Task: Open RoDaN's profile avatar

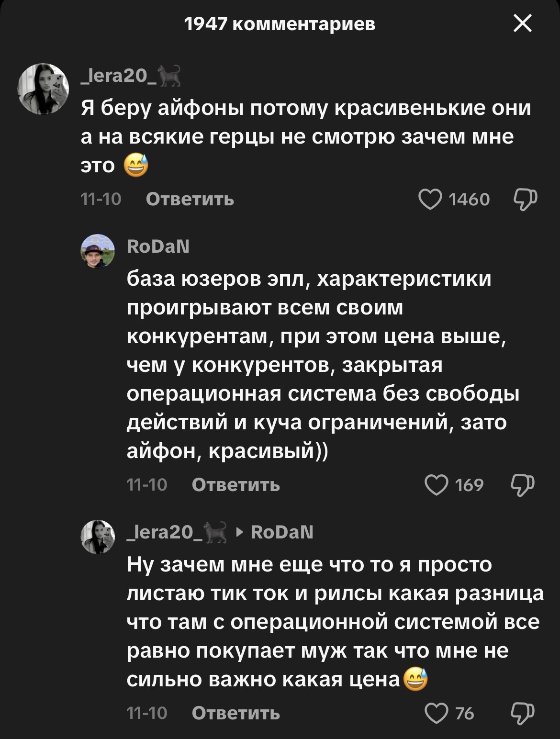Action: 98,251
